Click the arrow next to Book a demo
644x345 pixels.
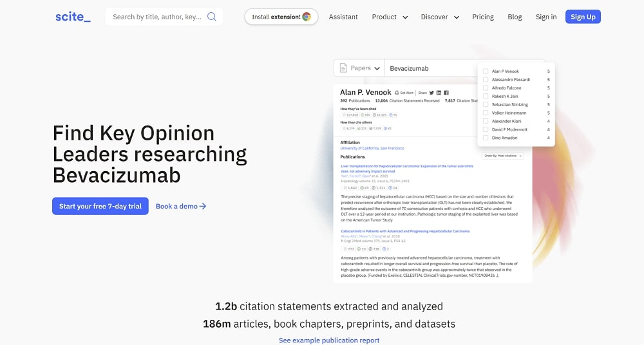tap(202, 206)
